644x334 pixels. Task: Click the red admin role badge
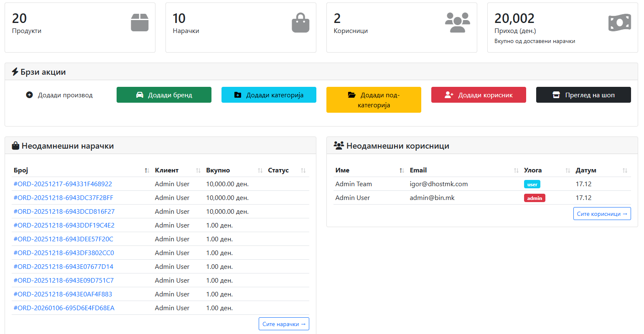[535, 198]
